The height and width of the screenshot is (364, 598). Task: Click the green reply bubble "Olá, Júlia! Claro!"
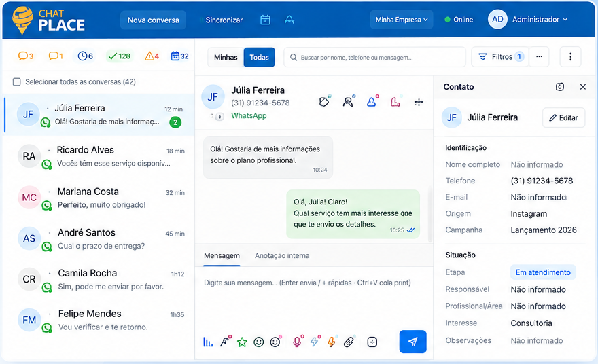[x=353, y=214]
